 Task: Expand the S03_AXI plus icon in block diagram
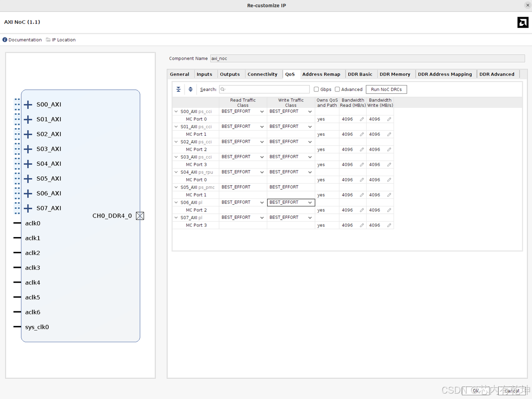click(x=28, y=149)
